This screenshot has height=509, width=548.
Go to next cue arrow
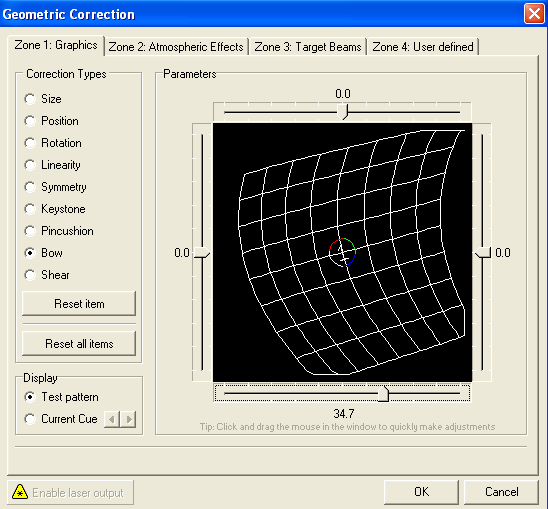pyautogui.click(x=128, y=419)
